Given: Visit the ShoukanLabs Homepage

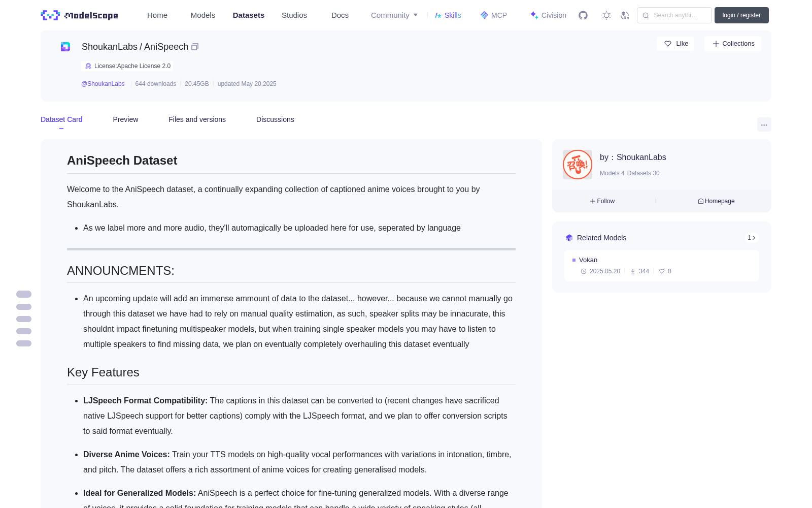Looking at the screenshot, I should 716,201.
